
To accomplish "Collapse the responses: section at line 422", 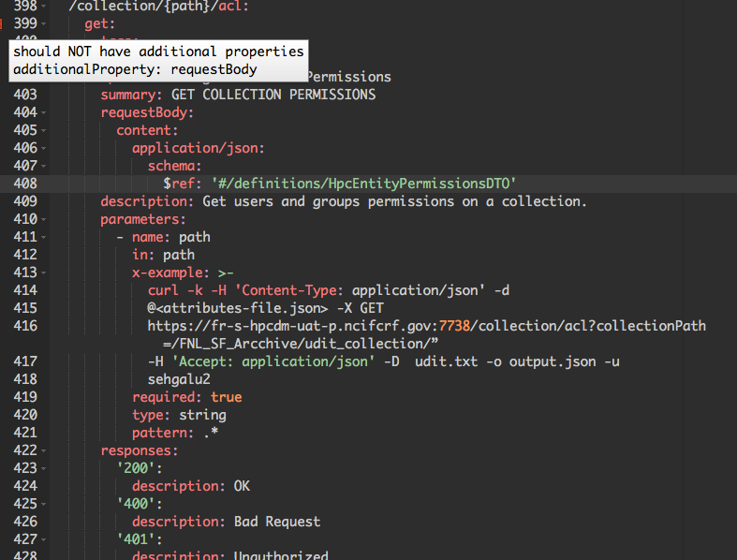I will [44, 450].
